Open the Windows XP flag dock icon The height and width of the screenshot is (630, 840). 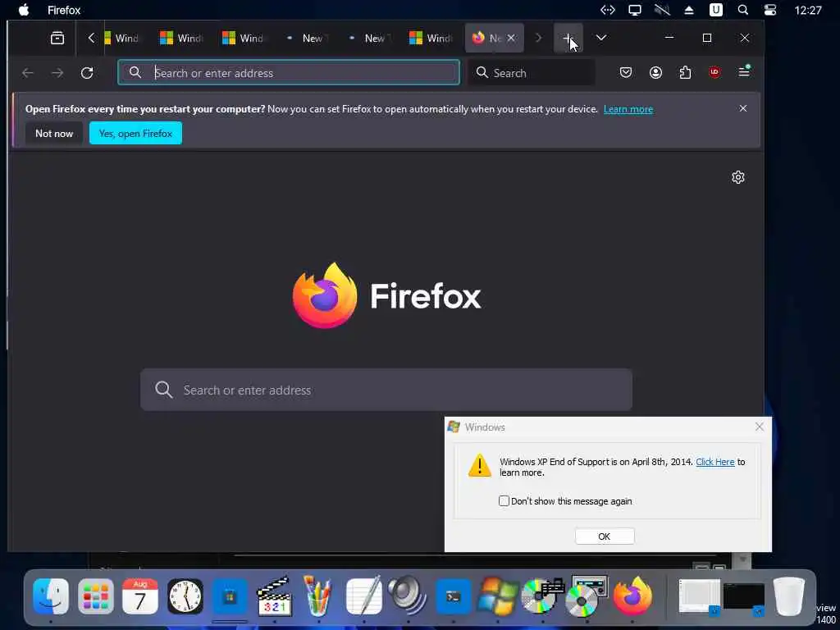[498, 596]
